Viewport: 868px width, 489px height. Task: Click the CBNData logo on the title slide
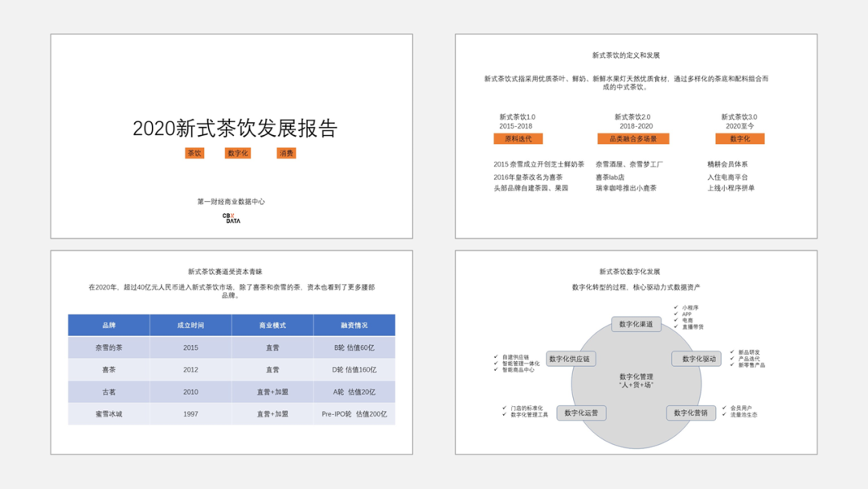click(231, 218)
